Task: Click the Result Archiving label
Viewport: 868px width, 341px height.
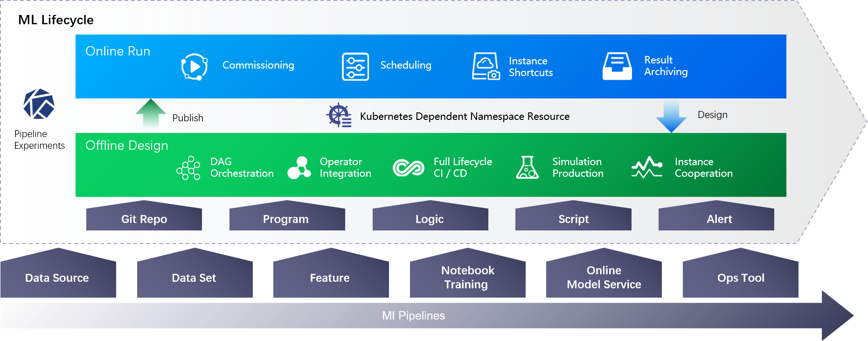Action: pyautogui.click(x=666, y=66)
